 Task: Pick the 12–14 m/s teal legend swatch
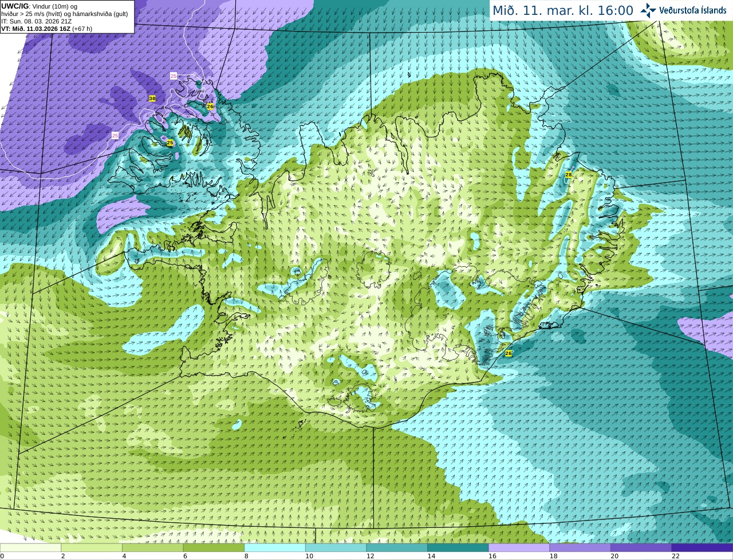(x=397, y=547)
